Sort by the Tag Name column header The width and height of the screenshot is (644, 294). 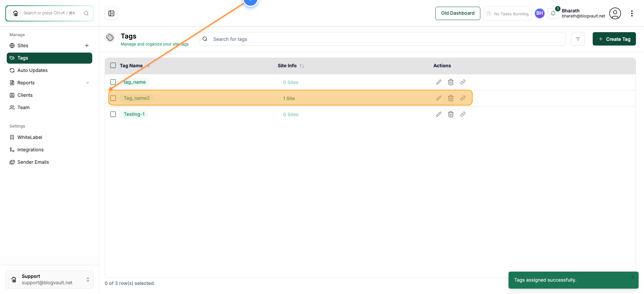click(131, 66)
